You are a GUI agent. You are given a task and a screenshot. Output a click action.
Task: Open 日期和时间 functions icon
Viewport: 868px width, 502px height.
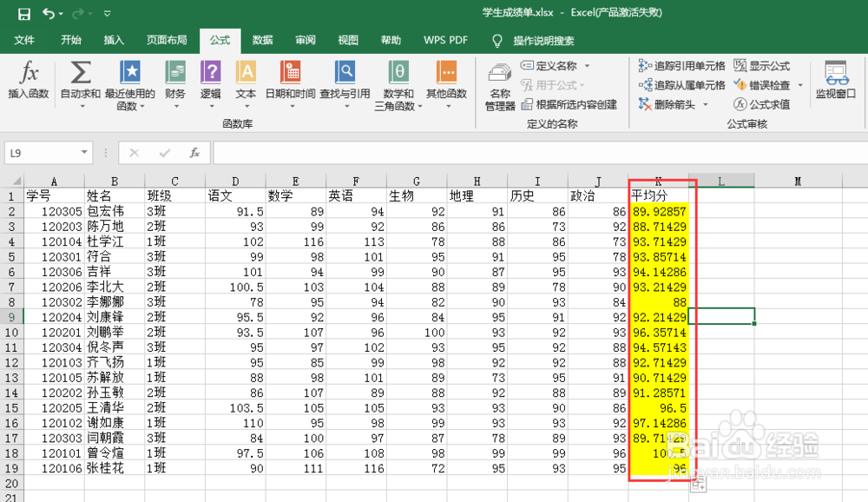tap(290, 73)
